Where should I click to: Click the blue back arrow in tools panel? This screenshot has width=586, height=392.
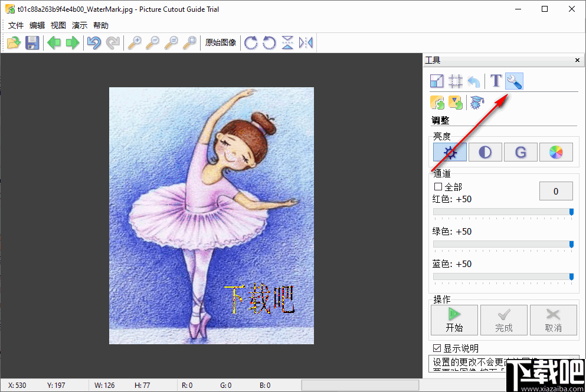474,81
